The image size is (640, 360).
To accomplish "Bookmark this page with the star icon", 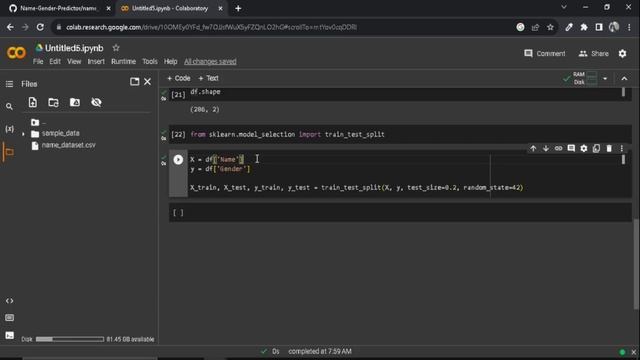I will (x=550, y=27).
